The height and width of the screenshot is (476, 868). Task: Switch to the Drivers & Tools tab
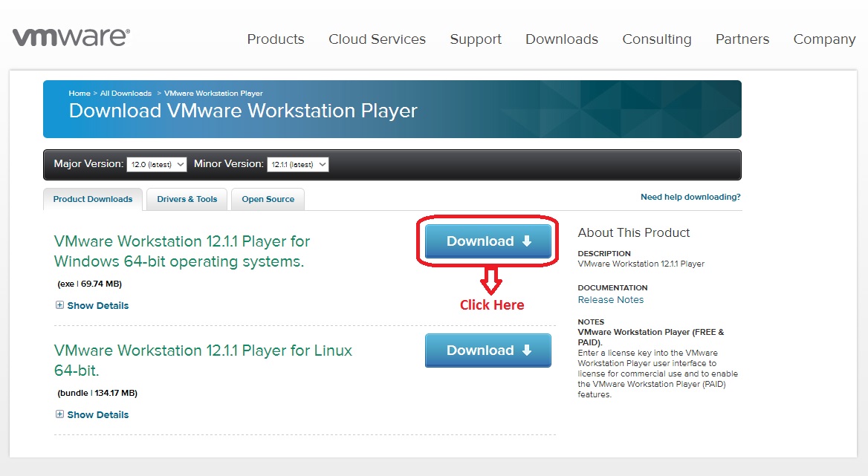click(187, 199)
